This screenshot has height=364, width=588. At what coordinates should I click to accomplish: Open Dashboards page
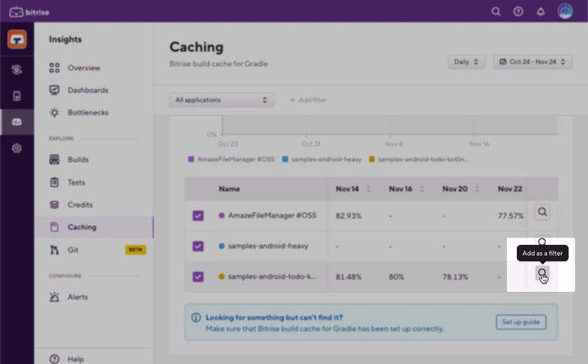[87, 90]
